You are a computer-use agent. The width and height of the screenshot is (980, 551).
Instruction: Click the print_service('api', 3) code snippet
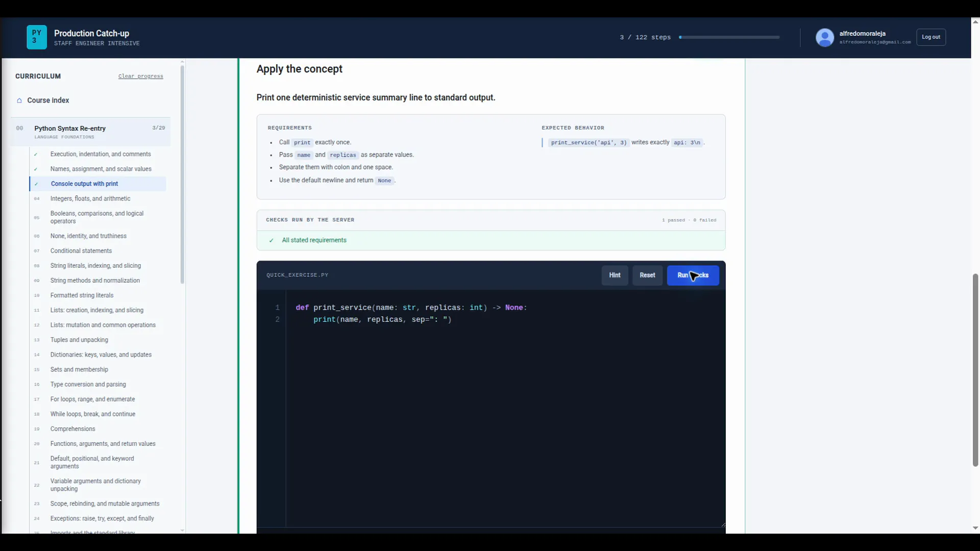click(x=589, y=143)
